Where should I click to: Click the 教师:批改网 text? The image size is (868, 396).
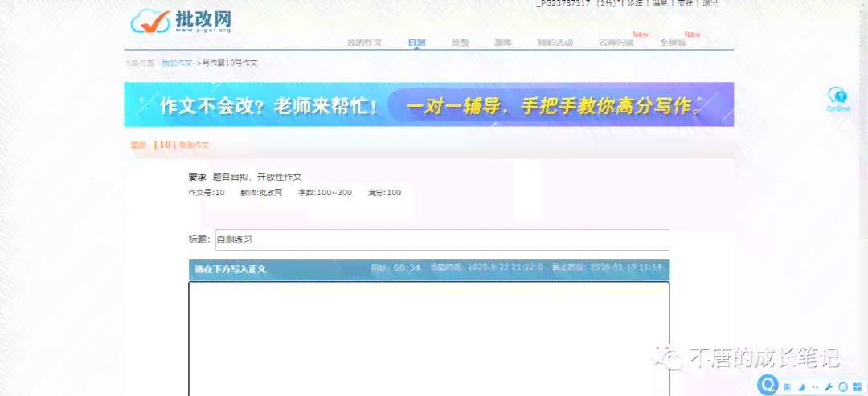pyautogui.click(x=261, y=193)
